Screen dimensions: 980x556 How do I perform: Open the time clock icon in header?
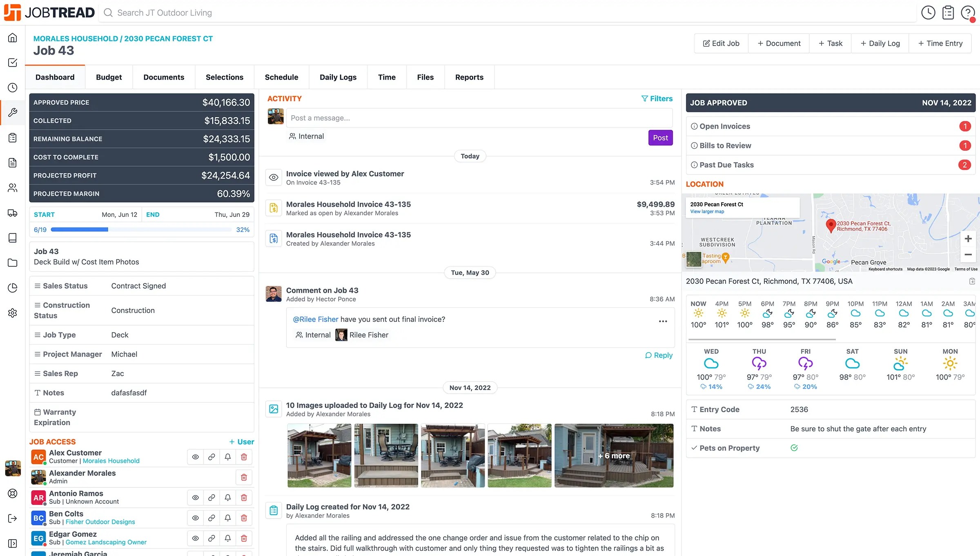tap(928, 13)
